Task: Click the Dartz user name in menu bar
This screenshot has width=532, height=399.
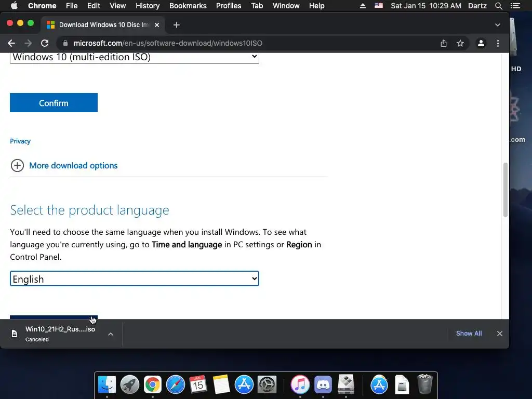Action: [477, 6]
